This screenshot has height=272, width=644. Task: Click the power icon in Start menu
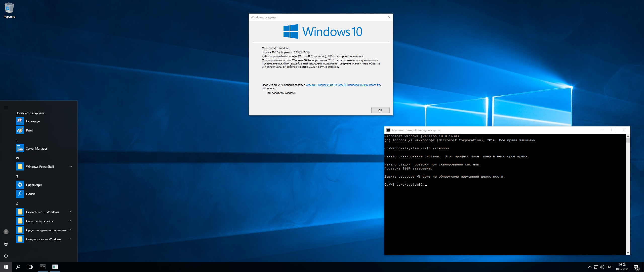coord(6,256)
